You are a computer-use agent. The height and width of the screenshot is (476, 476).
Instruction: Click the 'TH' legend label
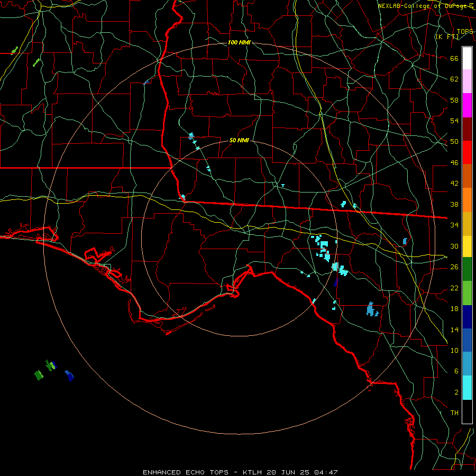(x=454, y=413)
